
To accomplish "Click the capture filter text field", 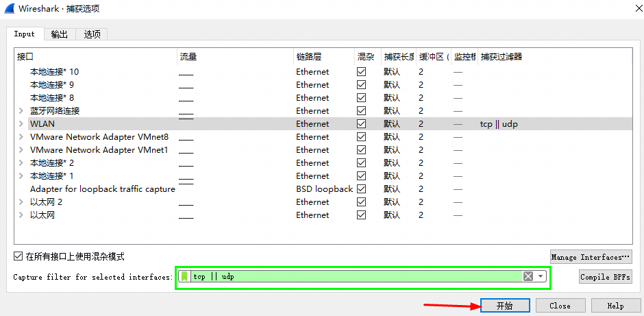I will [356, 276].
